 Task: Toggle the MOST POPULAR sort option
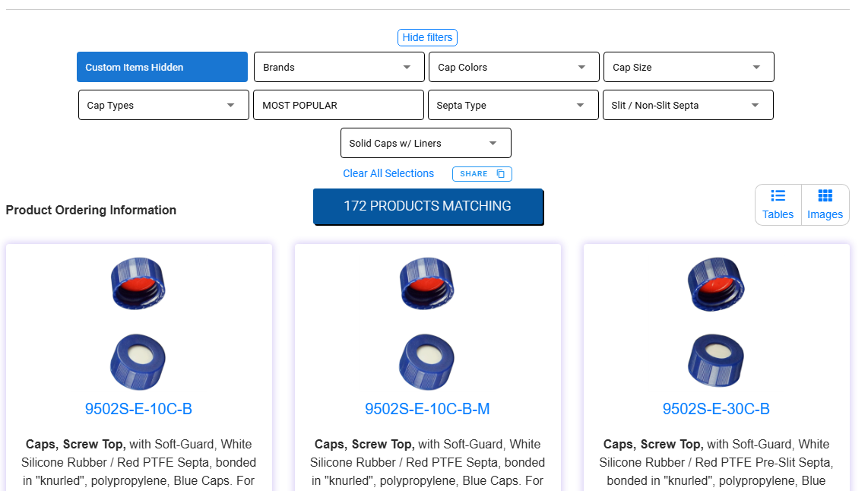point(338,105)
